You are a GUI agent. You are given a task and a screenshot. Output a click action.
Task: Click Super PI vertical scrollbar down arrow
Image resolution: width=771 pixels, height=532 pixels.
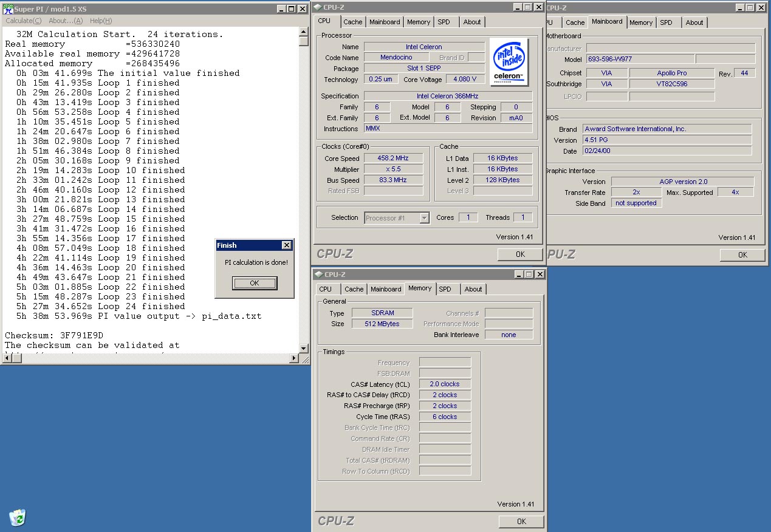click(304, 349)
